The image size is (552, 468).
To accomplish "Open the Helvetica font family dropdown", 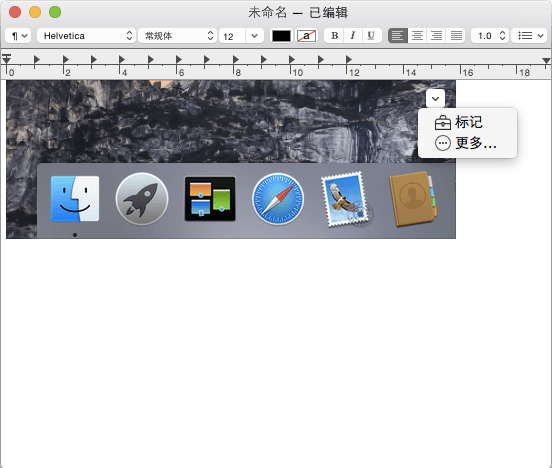I will point(86,36).
